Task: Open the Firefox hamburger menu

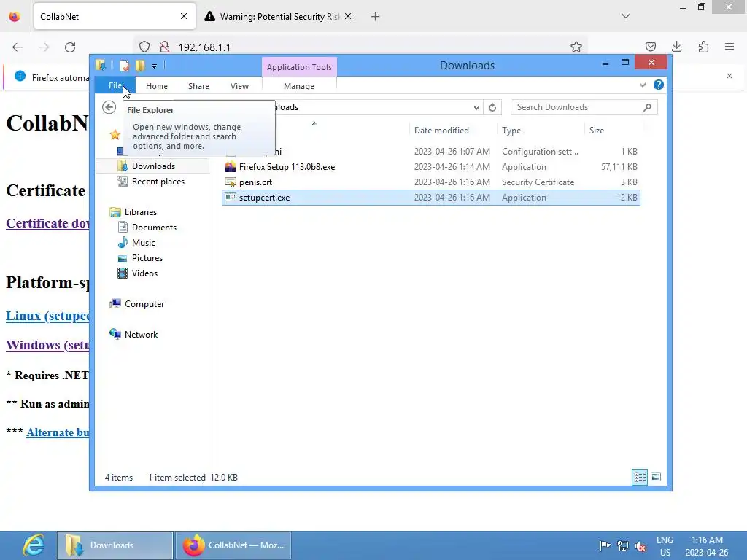Action: 729,47
